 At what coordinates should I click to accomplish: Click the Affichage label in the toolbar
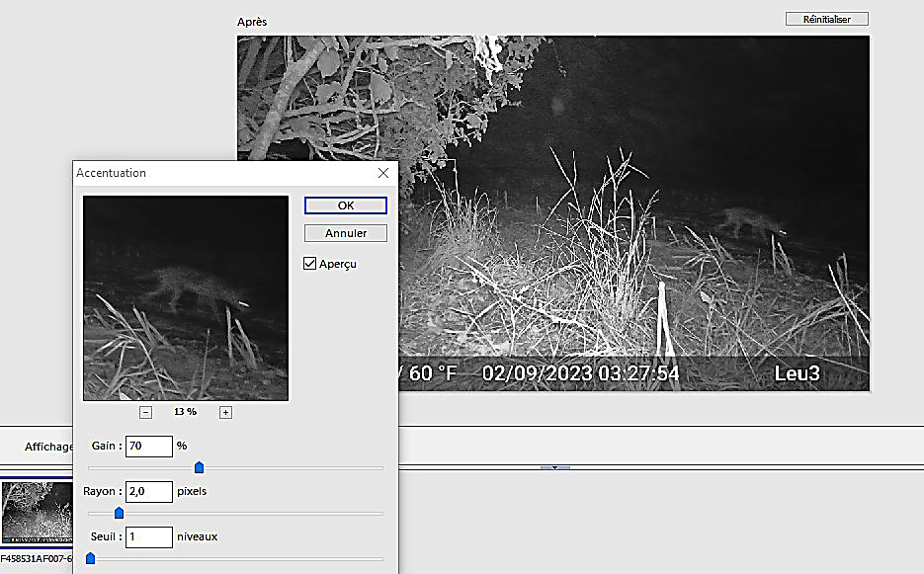click(x=49, y=447)
